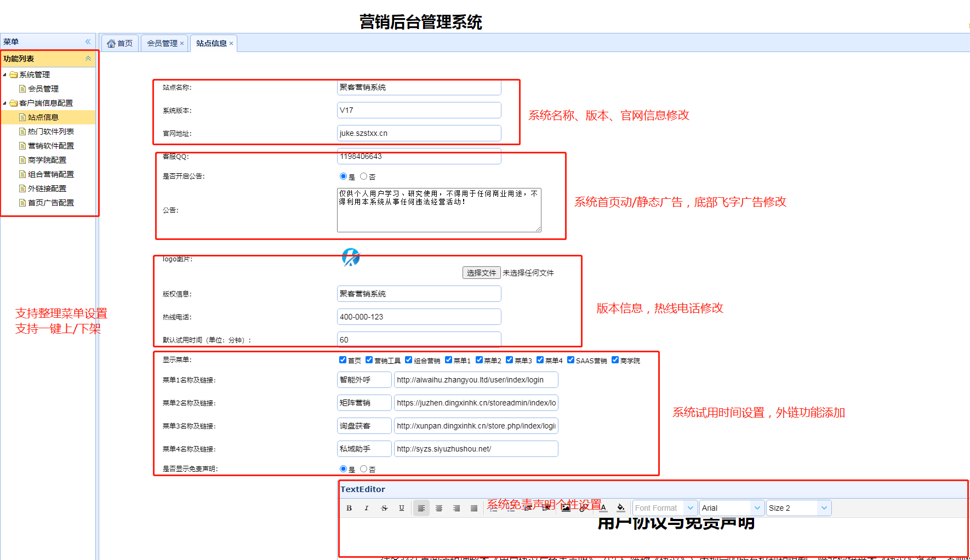Image resolution: width=970 pixels, height=560 pixels.
Task: Apply italic formatting in TextEditor
Action: tap(367, 508)
